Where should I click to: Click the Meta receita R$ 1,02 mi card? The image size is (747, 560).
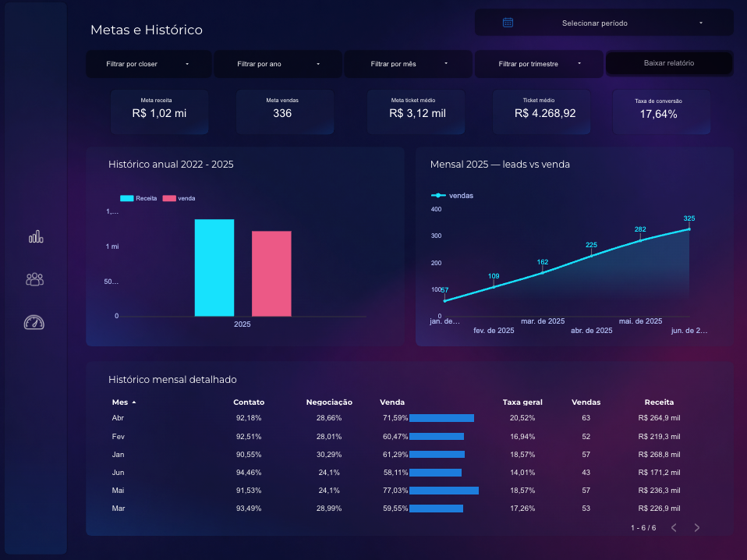159,112
